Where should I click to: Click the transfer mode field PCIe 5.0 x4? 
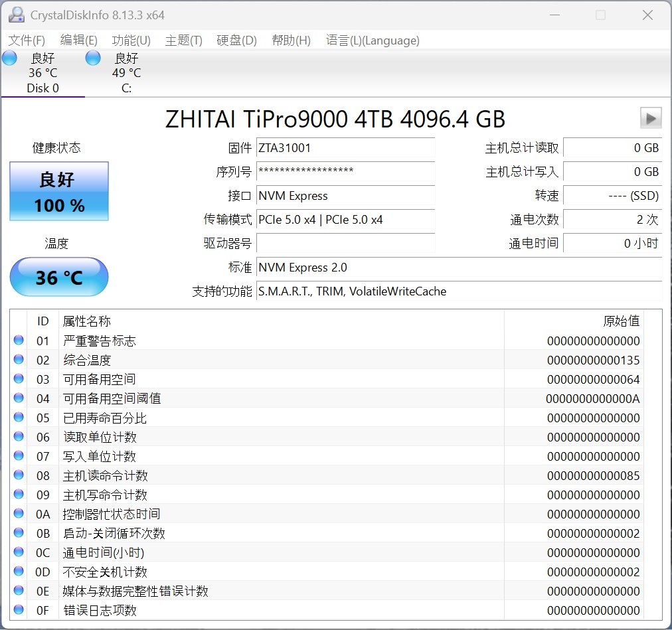pyautogui.click(x=345, y=220)
